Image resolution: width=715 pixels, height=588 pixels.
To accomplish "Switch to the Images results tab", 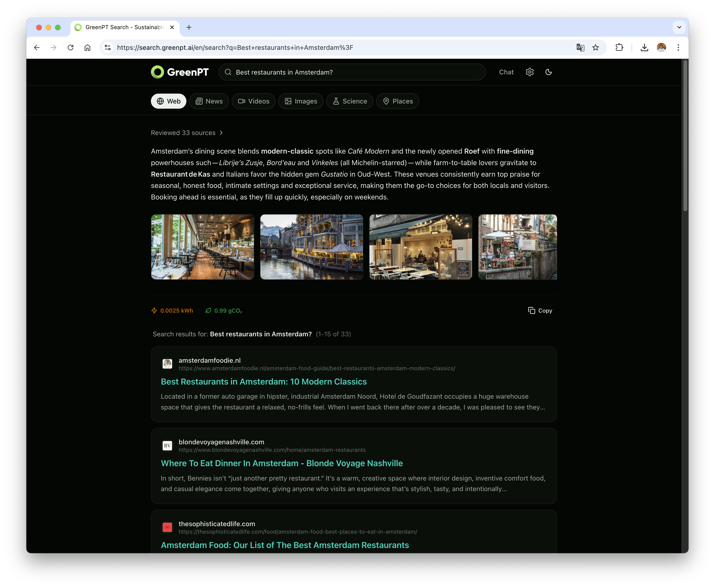I will click(x=301, y=101).
